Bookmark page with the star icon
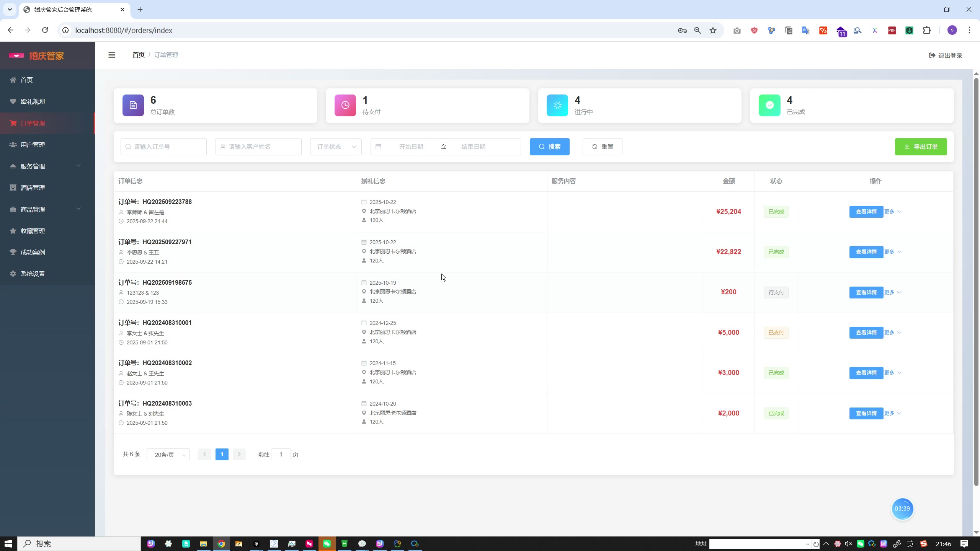This screenshot has width=980, height=551. pos(713,30)
